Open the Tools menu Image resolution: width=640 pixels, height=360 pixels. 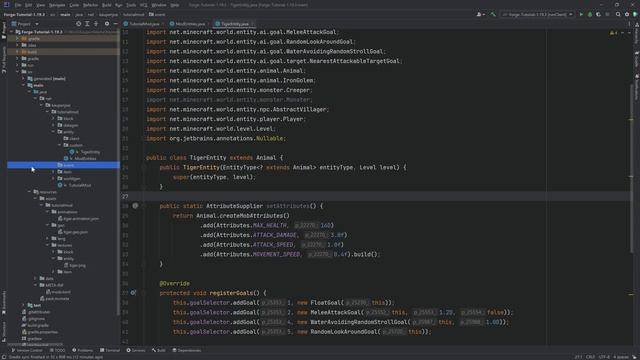(131, 5)
